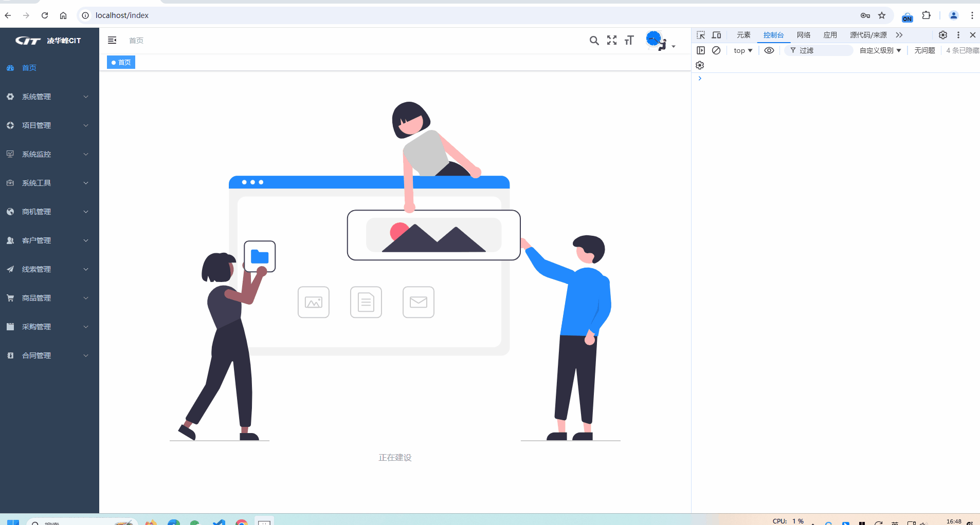Bookmark this page with the star icon

(x=882, y=15)
